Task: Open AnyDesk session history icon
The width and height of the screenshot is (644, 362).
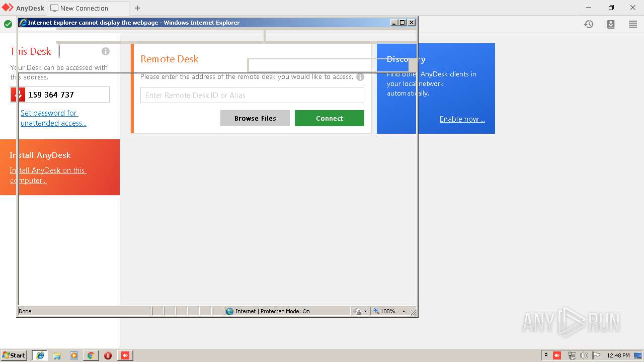Action: (x=589, y=24)
